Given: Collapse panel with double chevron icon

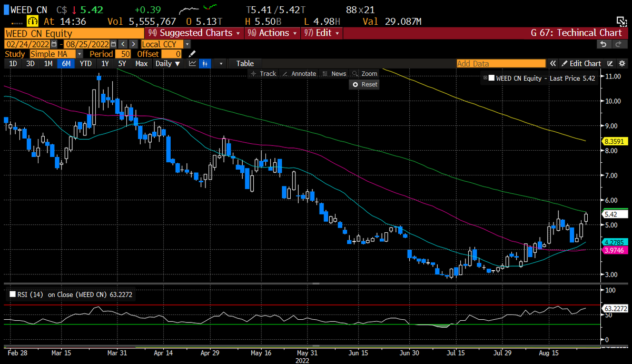Looking at the screenshot, I should pos(553,63).
